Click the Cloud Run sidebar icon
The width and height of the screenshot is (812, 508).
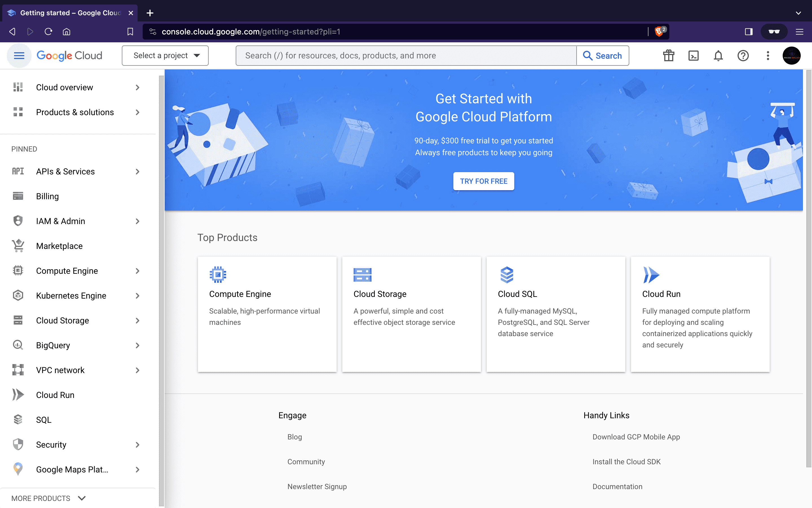coord(18,395)
